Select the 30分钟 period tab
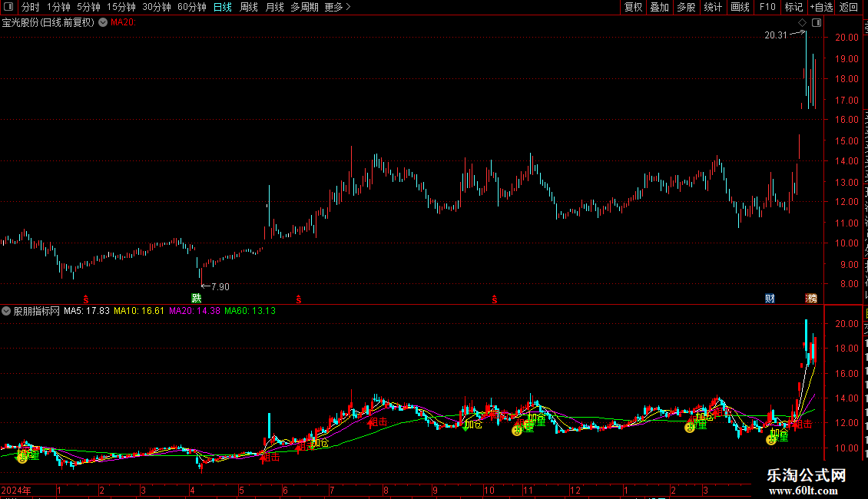868x499 pixels. tap(157, 7)
